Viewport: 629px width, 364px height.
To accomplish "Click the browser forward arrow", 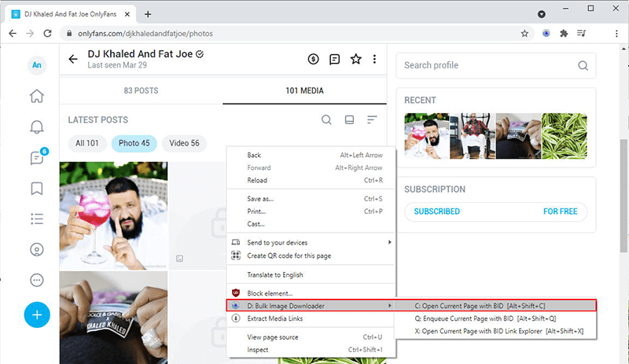I will pos(30,33).
